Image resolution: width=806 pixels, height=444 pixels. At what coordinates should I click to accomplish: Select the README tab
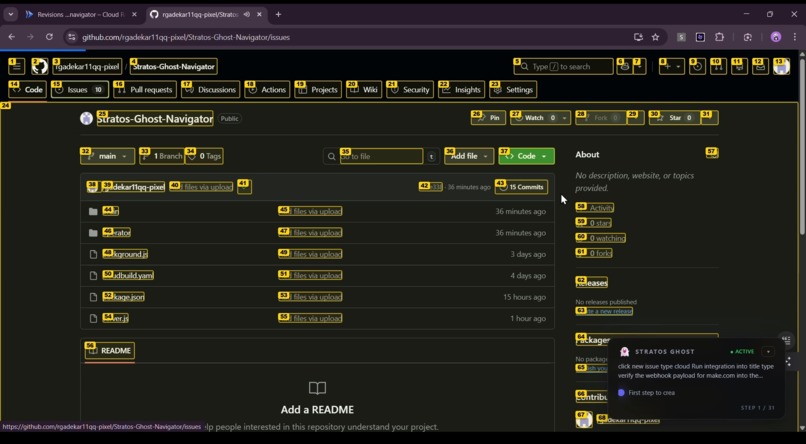(x=110, y=350)
